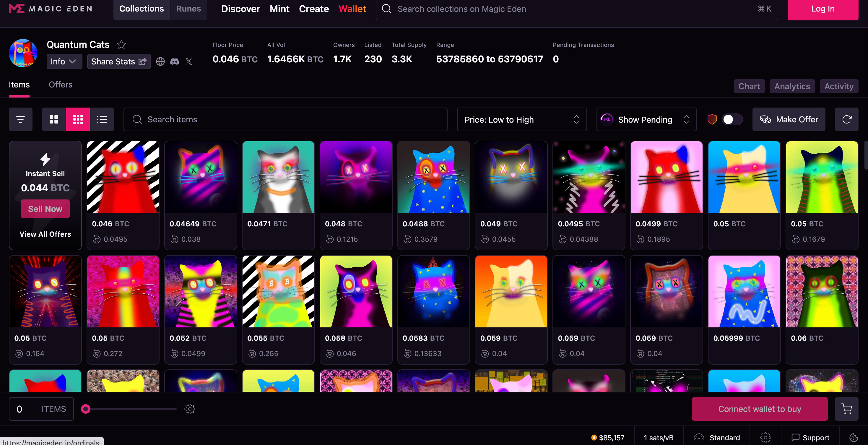Refresh the listings

point(846,119)
